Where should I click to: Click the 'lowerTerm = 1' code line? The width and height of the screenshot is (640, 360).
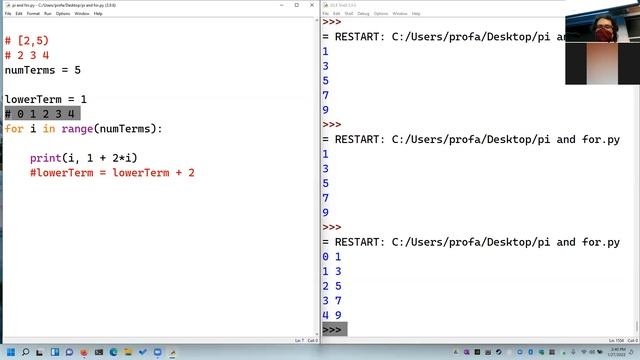(x=46, y=100)
